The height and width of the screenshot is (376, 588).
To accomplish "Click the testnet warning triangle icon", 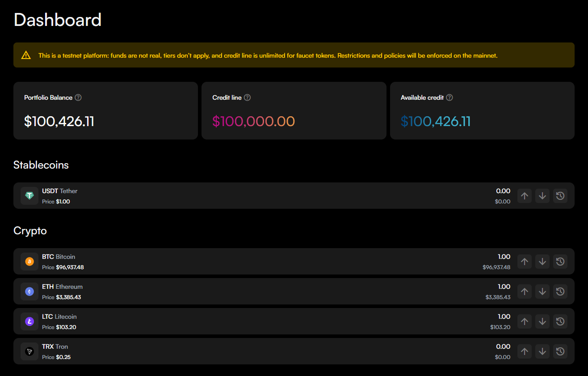I will [26, 55].
